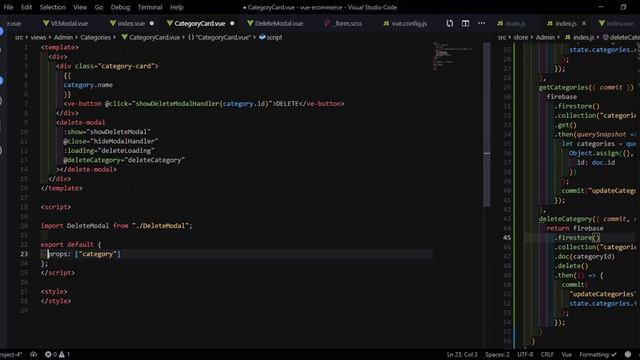Open the Edit menu
Viewport: 640px width, 360px height.
click(x=26, y=7)
